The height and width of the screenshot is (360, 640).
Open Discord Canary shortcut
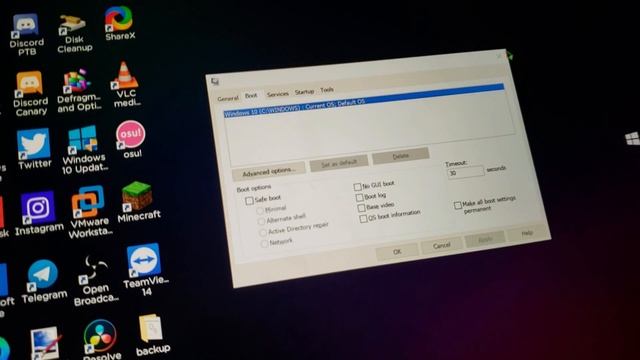(29, 93)
